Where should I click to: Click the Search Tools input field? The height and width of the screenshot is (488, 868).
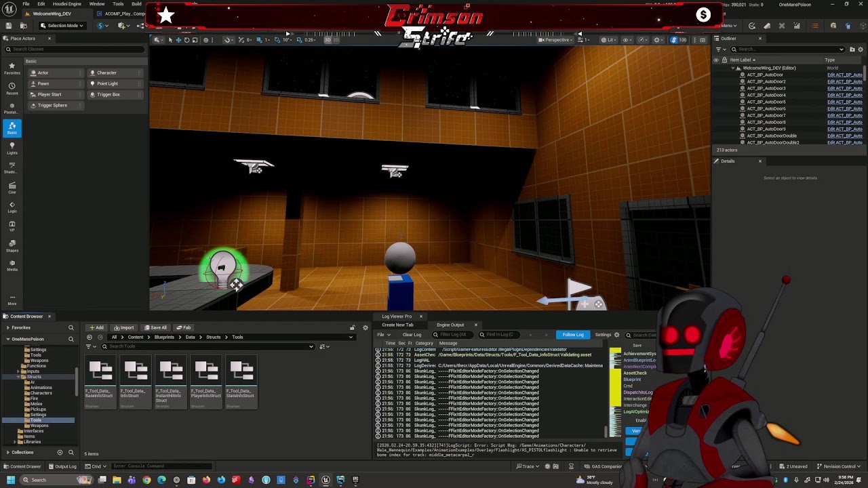pos(208,346)
